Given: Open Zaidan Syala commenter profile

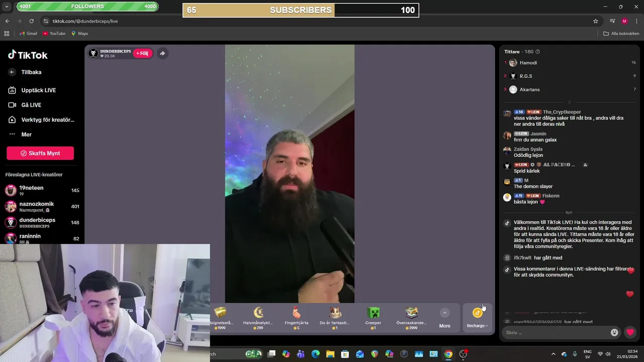Looking at the screenshot, I should [528, 149].
